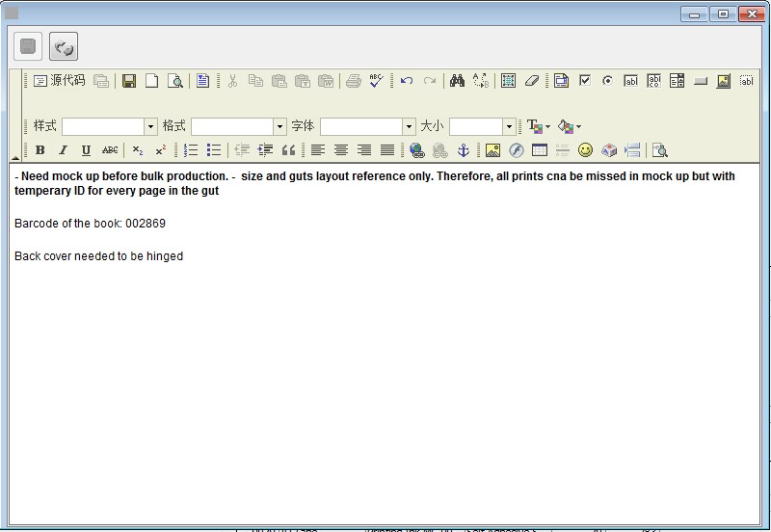Justify the text
771x532 pixels.
[387, 150]
